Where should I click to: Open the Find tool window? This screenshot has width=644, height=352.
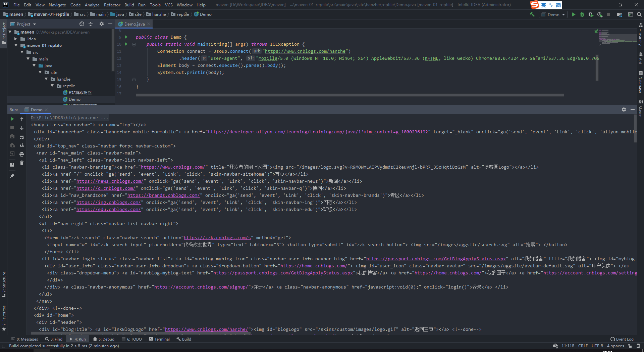click(x=54, y=339)
